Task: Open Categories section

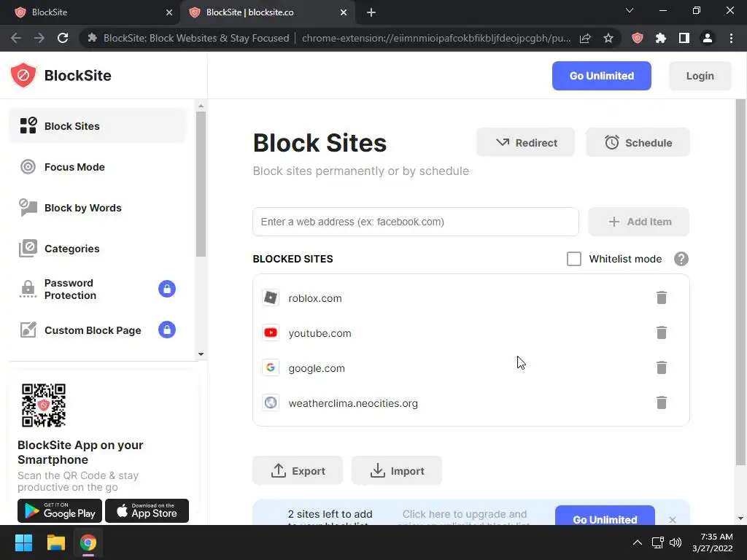Action: pos(97,249)
